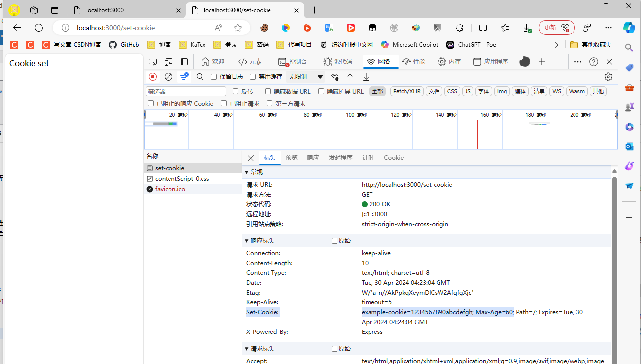Import HAR file with the upload arrow

click(x=350, y=77)
